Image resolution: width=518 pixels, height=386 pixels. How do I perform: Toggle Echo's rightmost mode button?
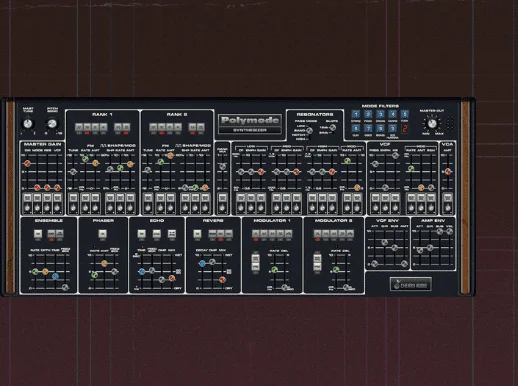172,234
